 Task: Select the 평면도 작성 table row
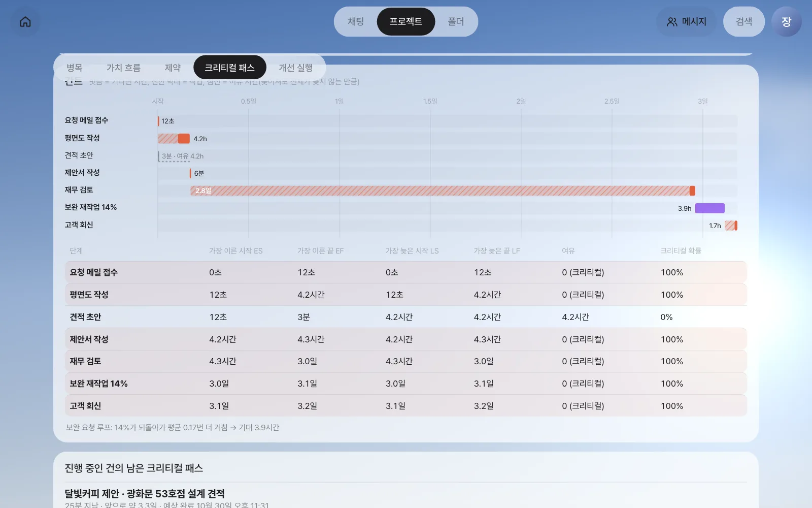coord(405,295)
